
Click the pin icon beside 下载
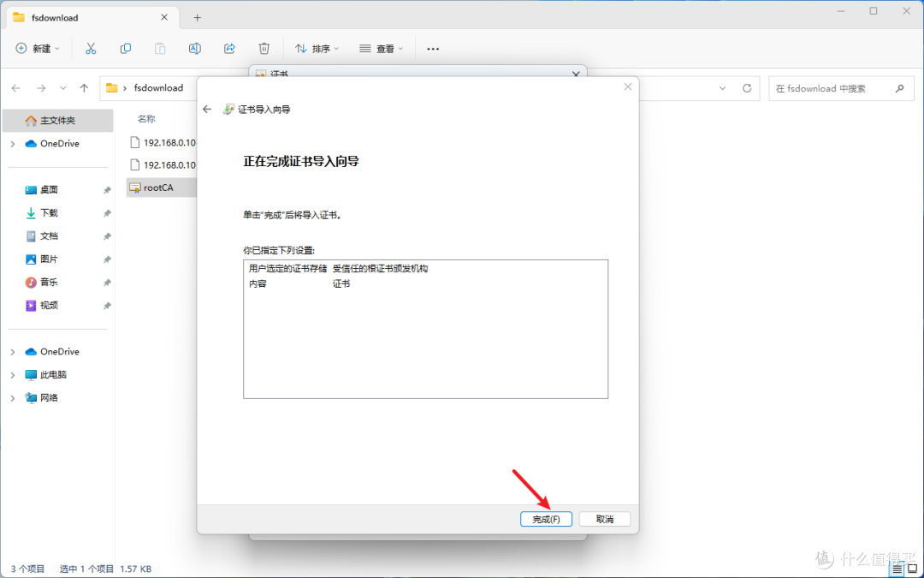coord(107,213)
